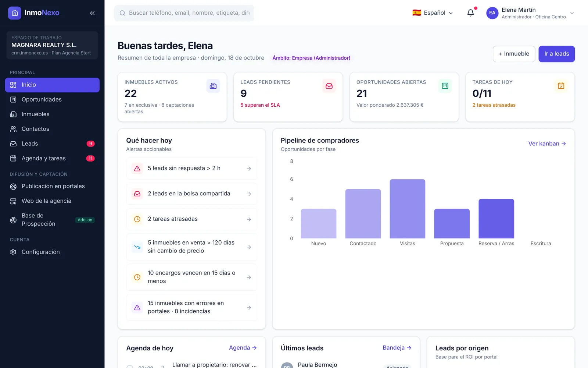Open Contactos in sidebar
588x368 pixels.
[x=52, y=129]
